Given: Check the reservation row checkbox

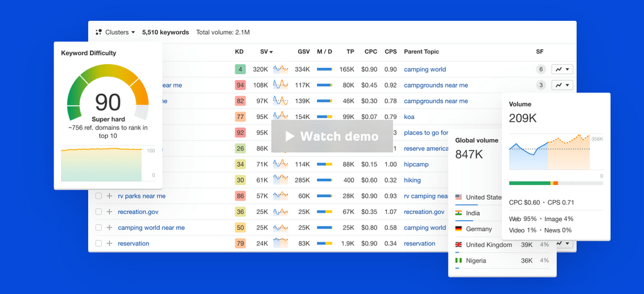Looking at the screenshot, I should pyautogui.click(x=99, y=244).
